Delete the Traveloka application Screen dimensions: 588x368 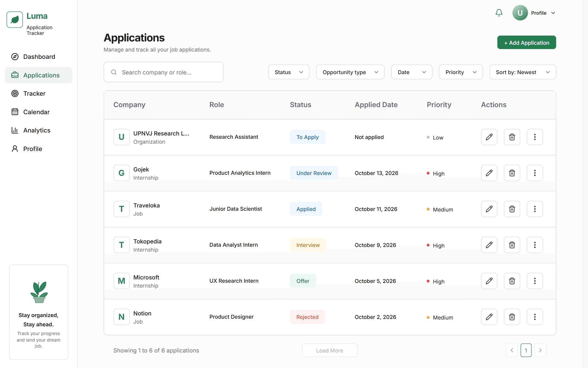point(512,209)
